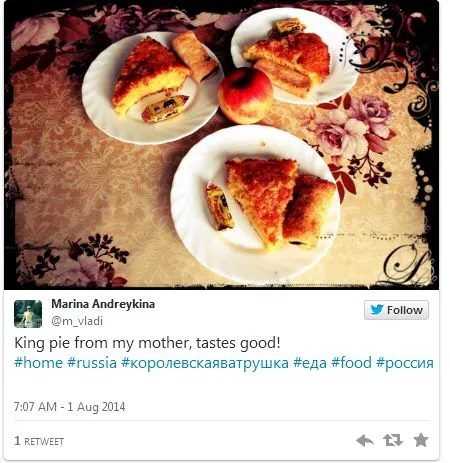Open the #россия hashtag
This screenshot has width=450, height=463.
click(x=405, y=363)
